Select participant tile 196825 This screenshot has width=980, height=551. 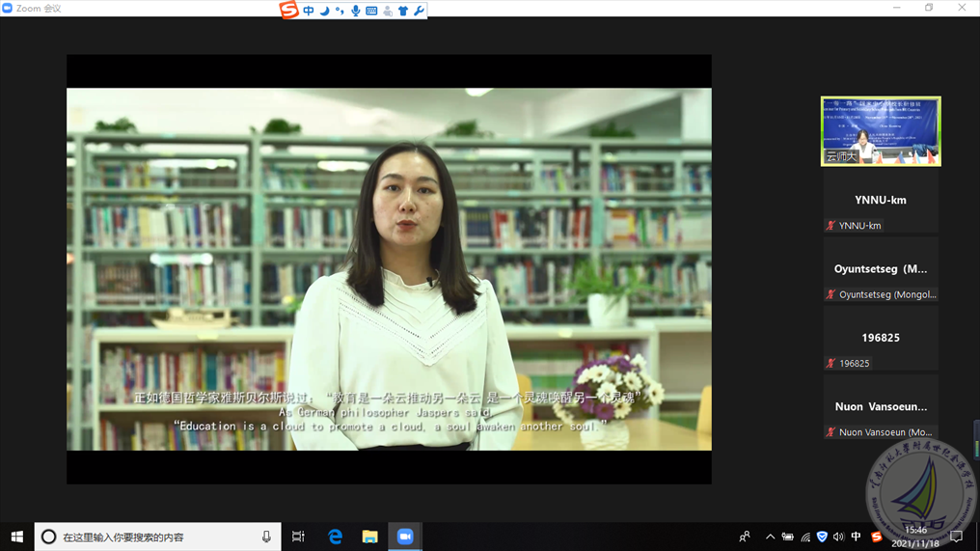(880, 339)
